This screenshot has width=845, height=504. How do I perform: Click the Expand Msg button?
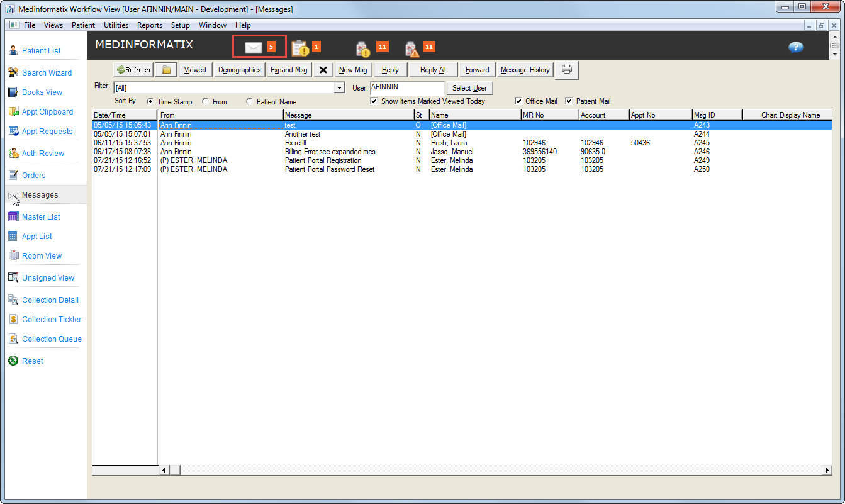289,70
